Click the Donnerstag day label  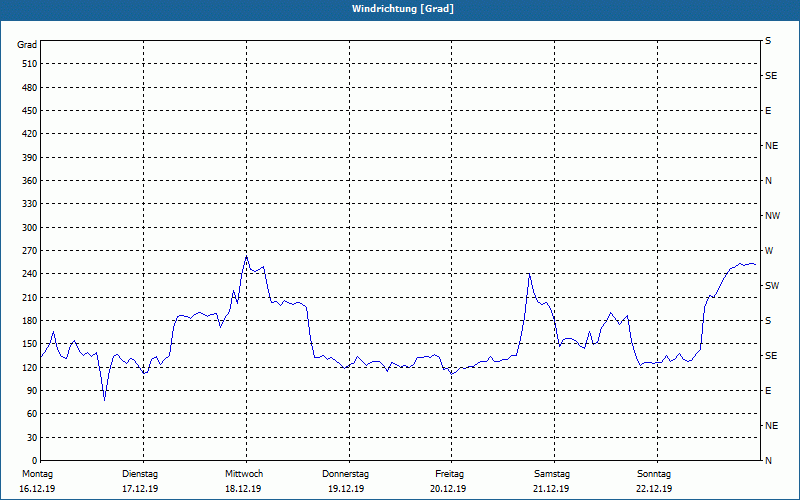[345, 474]
